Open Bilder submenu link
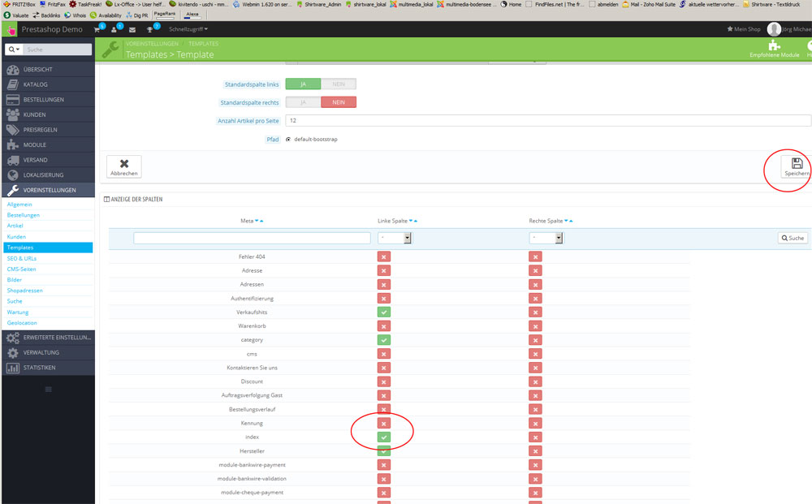The image size is (812, 504). (15, 280)
